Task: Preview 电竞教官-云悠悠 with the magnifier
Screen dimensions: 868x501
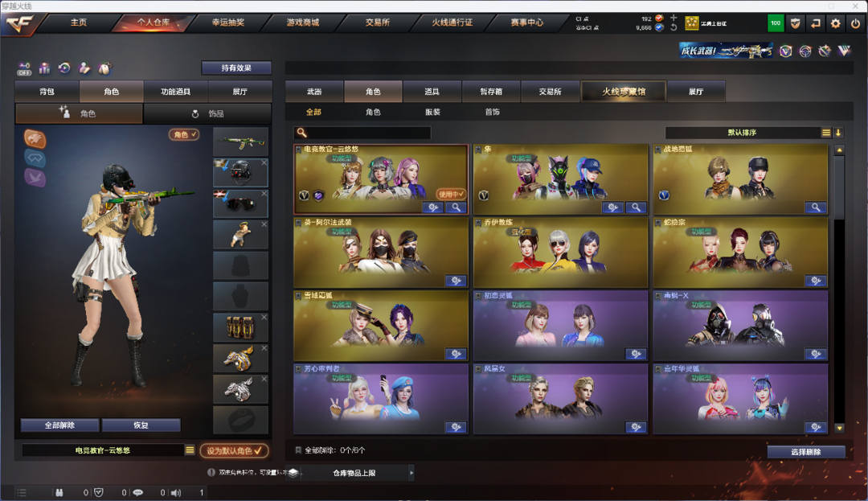Action: pos(457,207)
